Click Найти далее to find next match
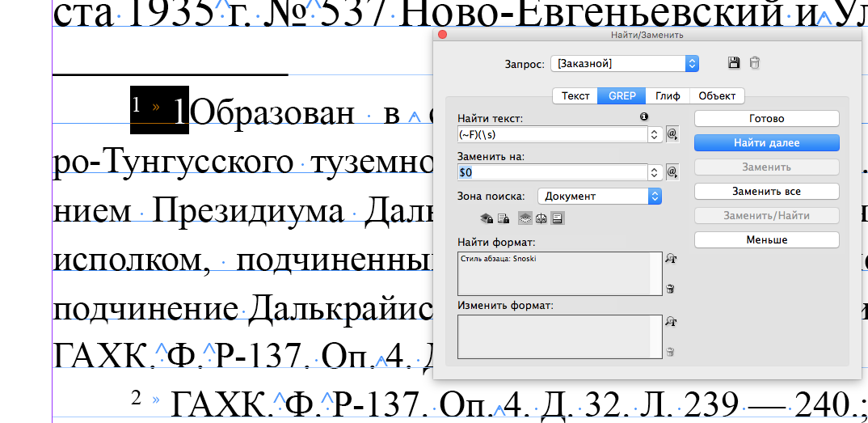 tap(767, 143)
